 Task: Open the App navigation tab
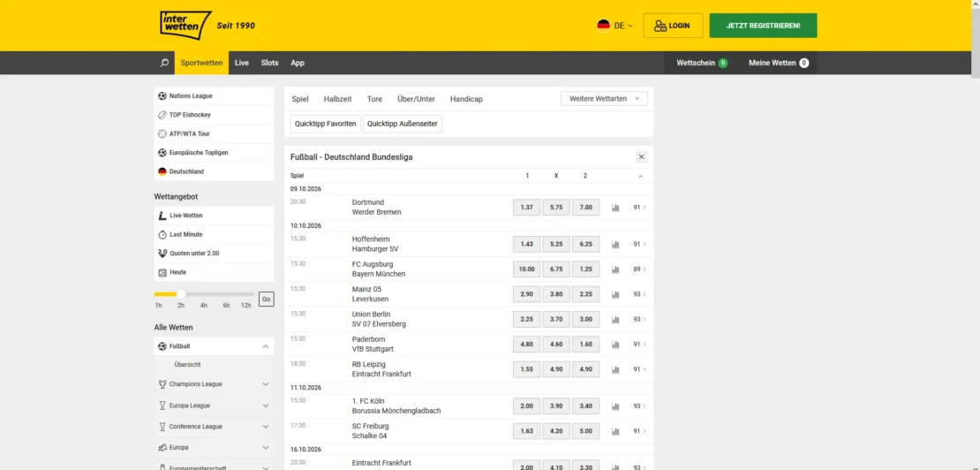pyautogui.click(x=298, y=63)
